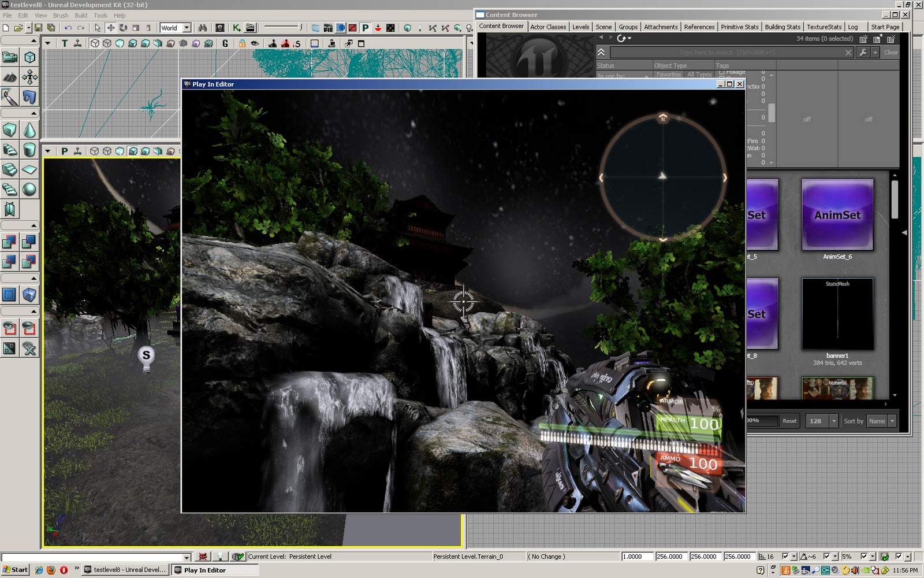Switch to the Primitive Stats tab
924x578 pixels.
coord(739,27)
